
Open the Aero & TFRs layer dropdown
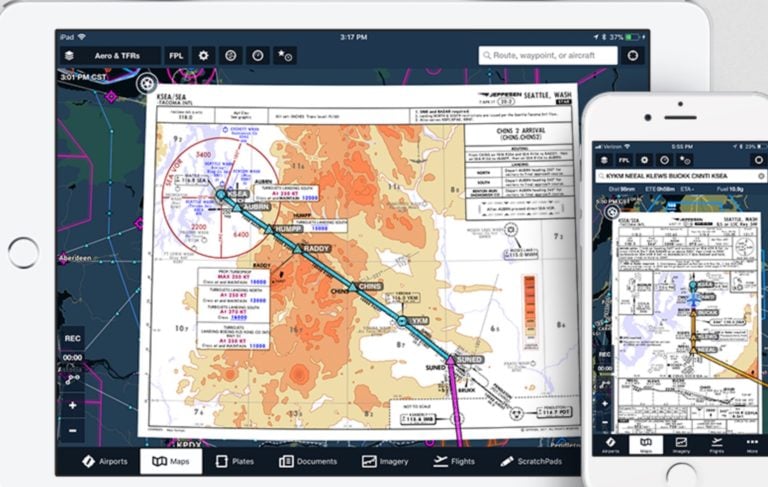click(117, 56)
